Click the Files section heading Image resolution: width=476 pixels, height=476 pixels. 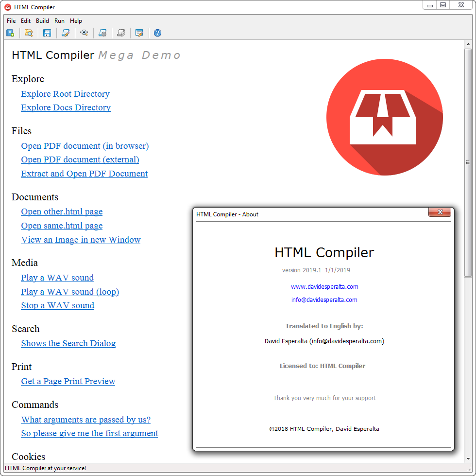(21, 131)
